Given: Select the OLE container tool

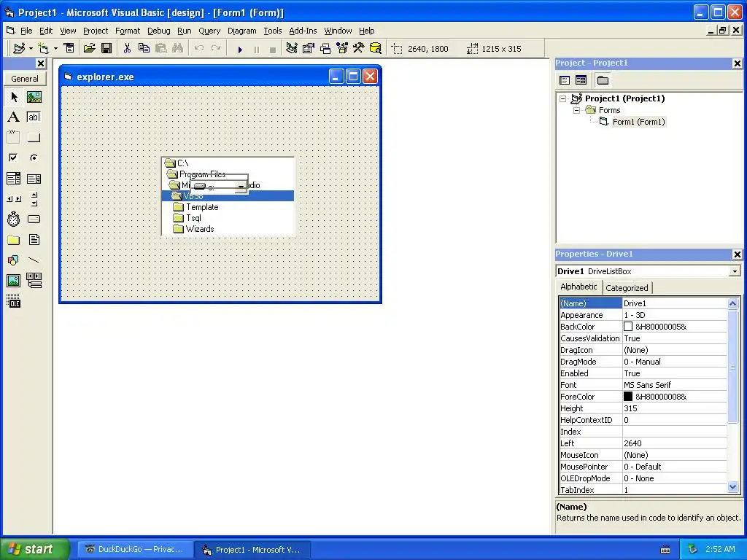Looking at the screenshot, I should click(x=14, y=301).
